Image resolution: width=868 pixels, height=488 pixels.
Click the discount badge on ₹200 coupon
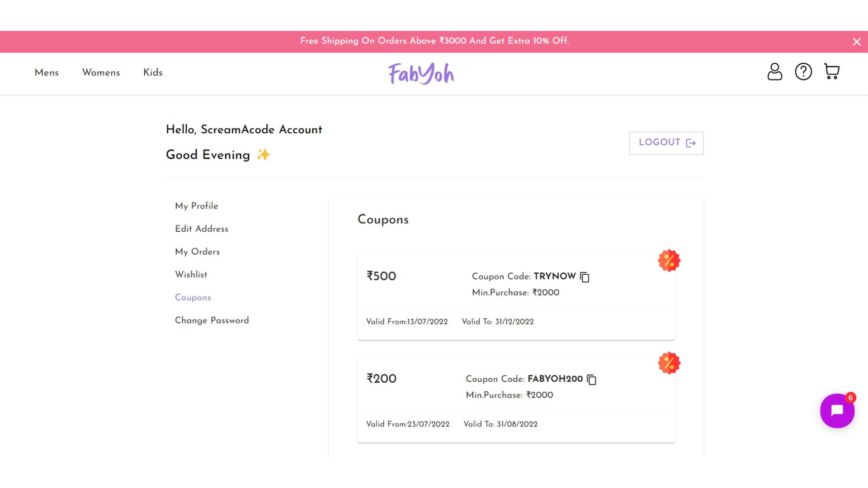[669, 363]
